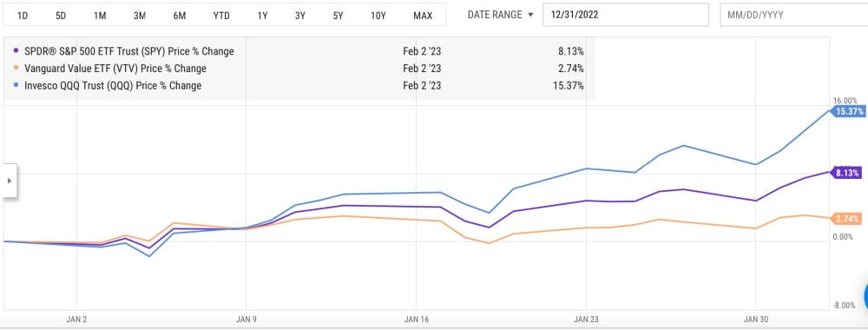The width and height of the screenshot is (868, 330).
Task: Click the QQQ 15.37% end label
Action: [x=845, y=111]
